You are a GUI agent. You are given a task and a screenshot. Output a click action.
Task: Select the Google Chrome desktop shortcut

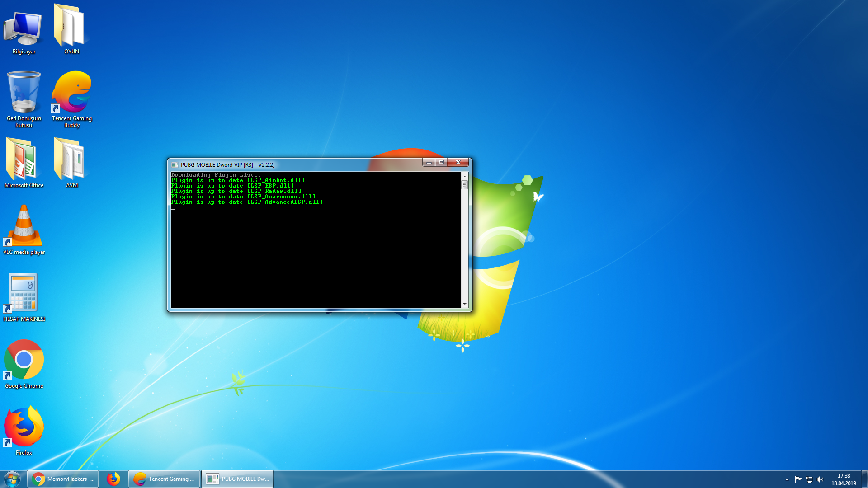(x=24, y=364)
